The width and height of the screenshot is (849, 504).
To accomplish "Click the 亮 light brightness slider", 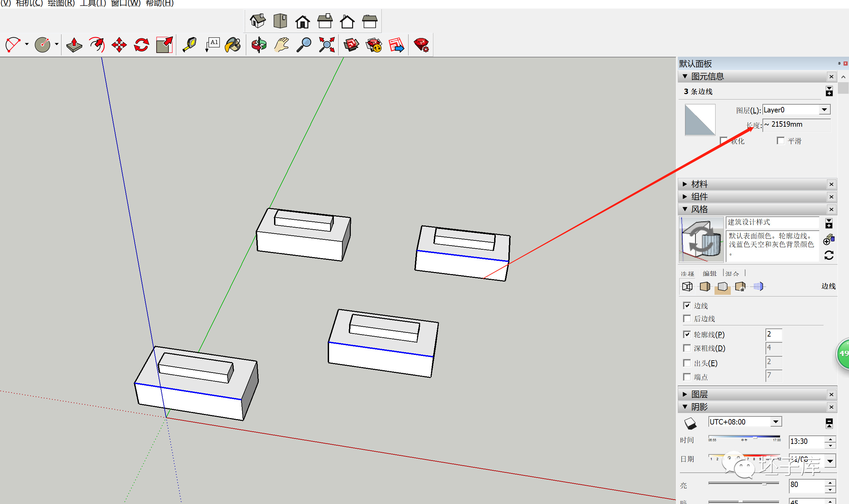I will pos(743,483).
